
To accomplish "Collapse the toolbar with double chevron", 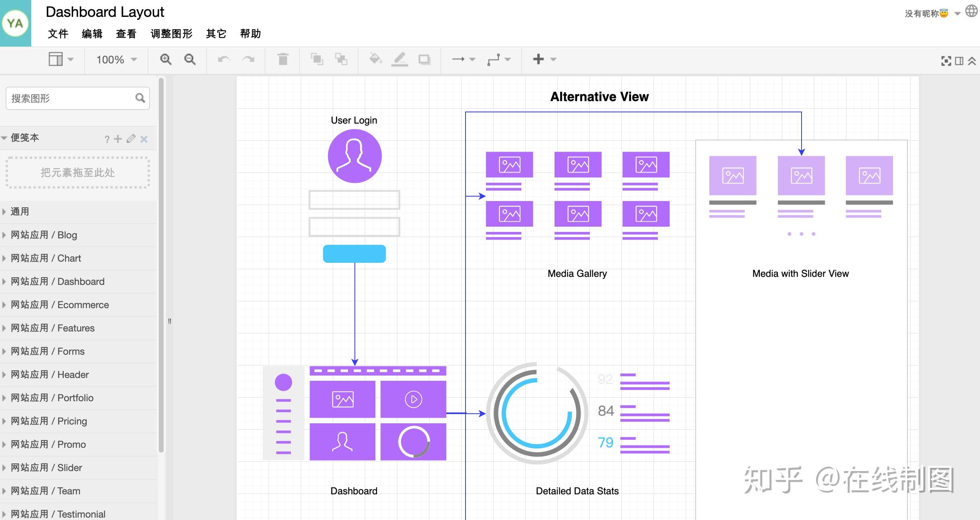I will 972,61.
